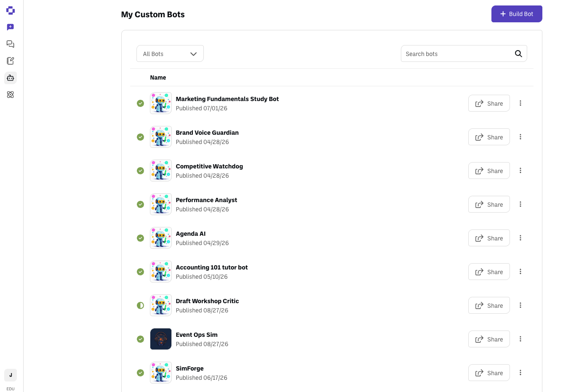
Task: Click Draft Workshop Critic half-filled status icon
Action: point(141,305)
